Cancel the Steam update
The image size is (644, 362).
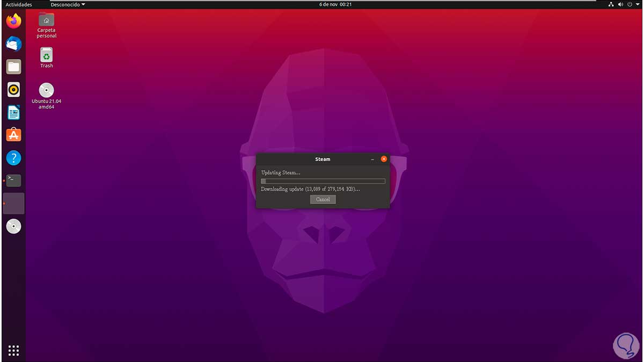(x=323, y=199)
